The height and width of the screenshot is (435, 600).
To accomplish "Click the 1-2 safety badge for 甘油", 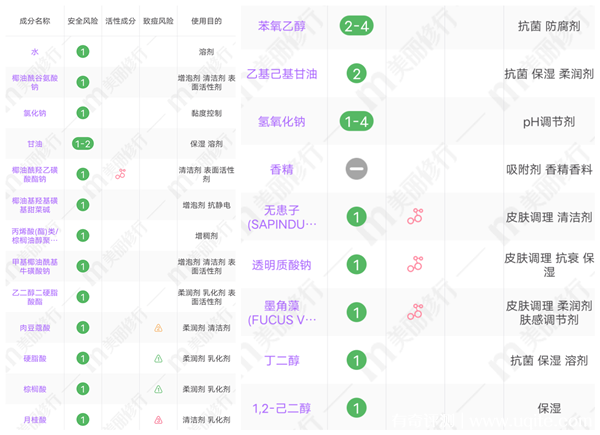I will pyautogui.click(x=83, y=144).
